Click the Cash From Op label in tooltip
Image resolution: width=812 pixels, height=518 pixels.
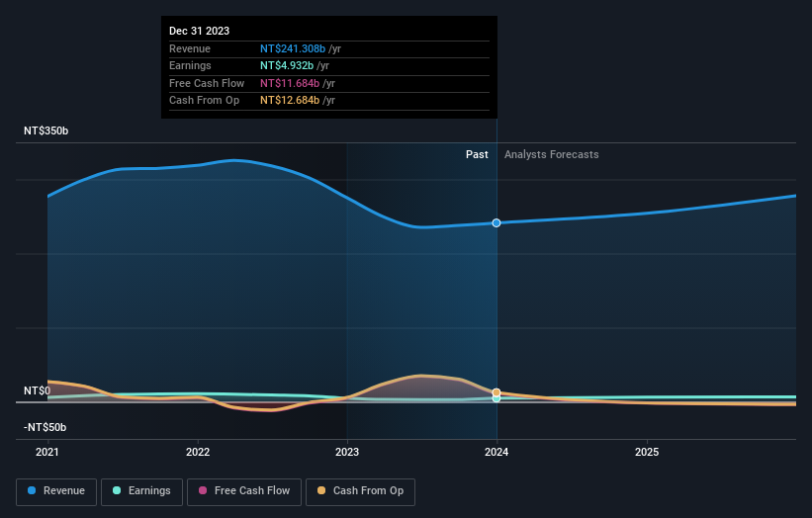(205, 101)
